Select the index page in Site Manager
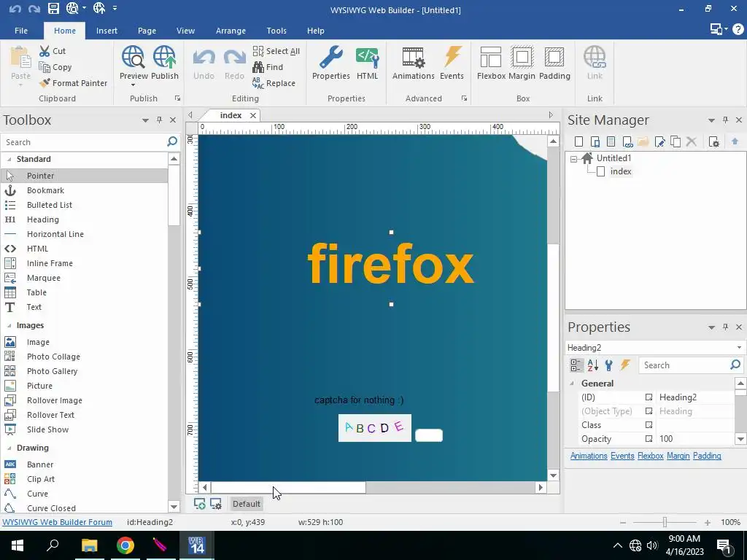Image resolution: width=747 pixels, height=560 pixels. point(620,171)
